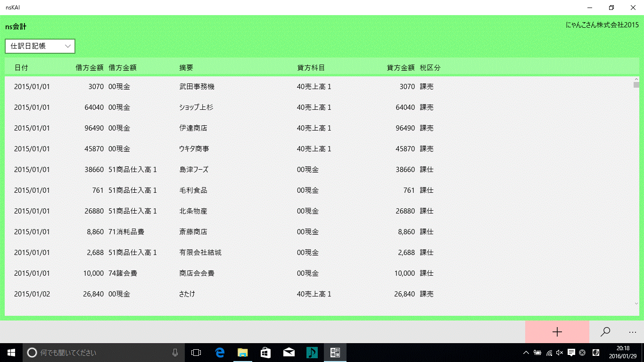Click the scroll down arrow of the list

(x=636, y=304)
